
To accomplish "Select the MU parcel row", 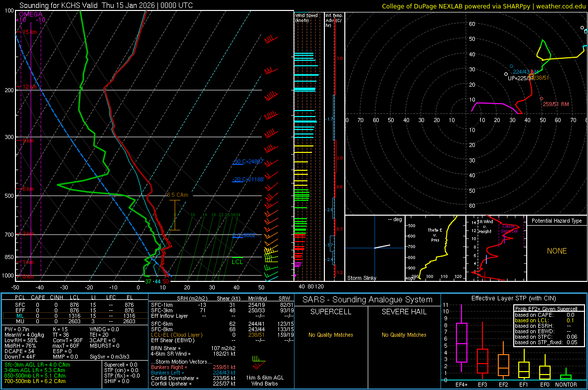I will [75, 321].
